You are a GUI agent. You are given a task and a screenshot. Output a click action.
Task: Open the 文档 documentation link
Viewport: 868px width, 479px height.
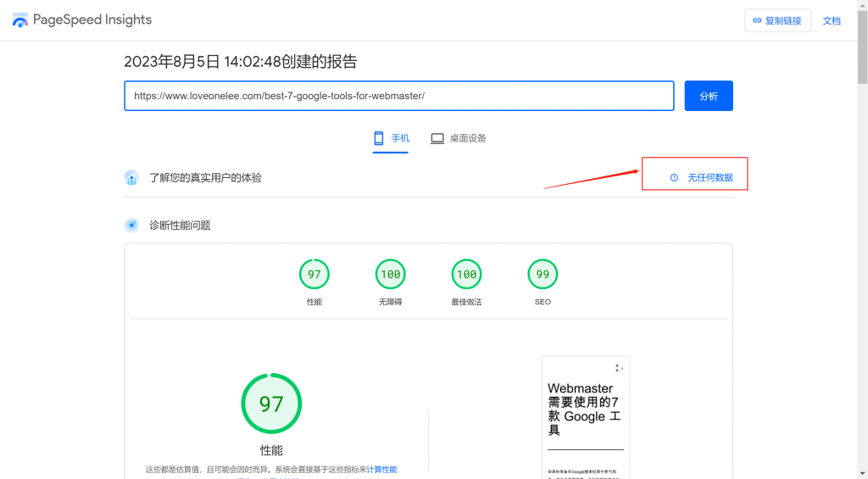pyautogui.click(x=832, y=20)
